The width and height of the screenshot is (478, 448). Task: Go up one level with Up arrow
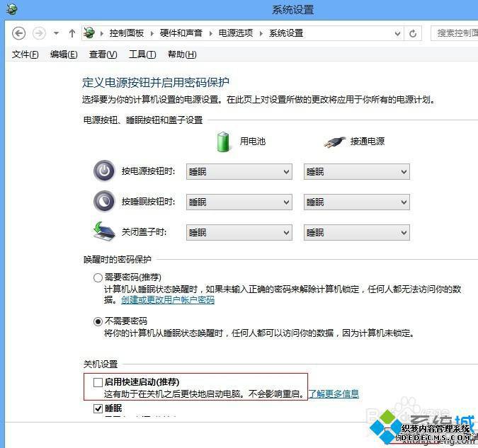pos(72,33)
